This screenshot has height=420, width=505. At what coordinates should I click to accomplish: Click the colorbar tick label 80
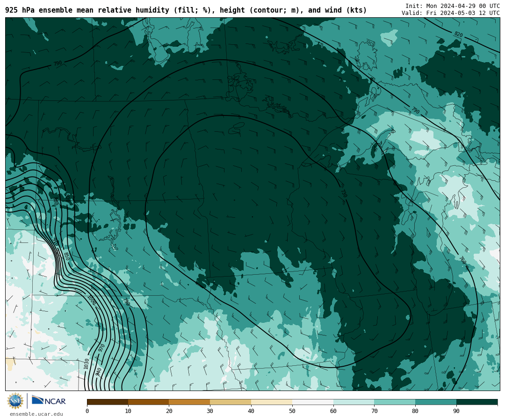coord(415,411)
